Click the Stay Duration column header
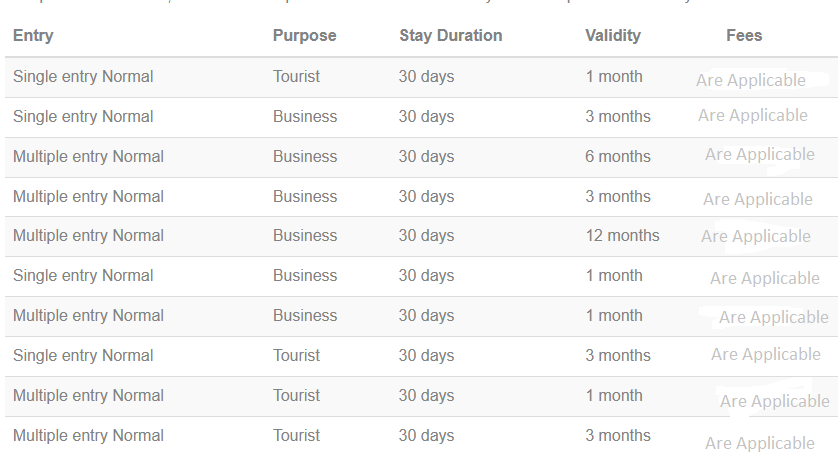Viewport: 838px width, 474px height. [450, 36]
